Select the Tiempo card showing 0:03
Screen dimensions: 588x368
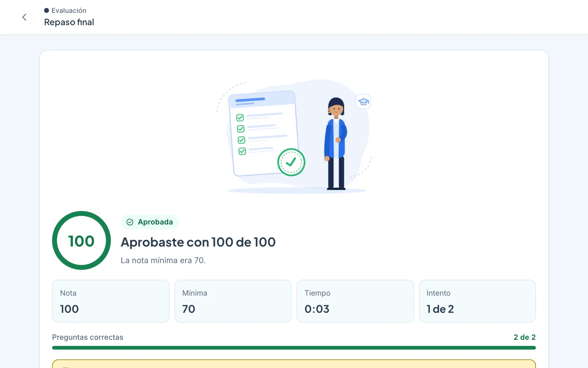tap(355, 301)
